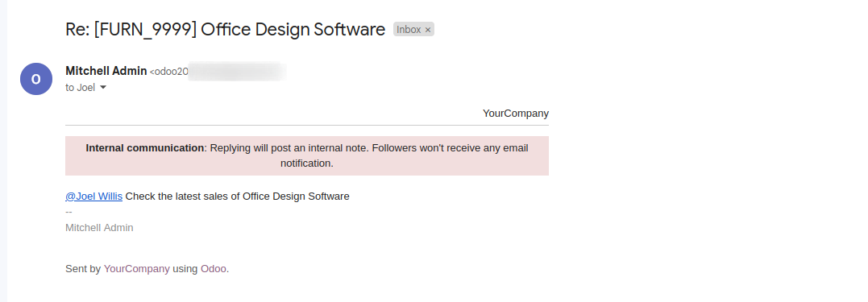Open the Odoo link in the footer
The width and height of the screenshot is (868, 302).
[x=213, y=269]
